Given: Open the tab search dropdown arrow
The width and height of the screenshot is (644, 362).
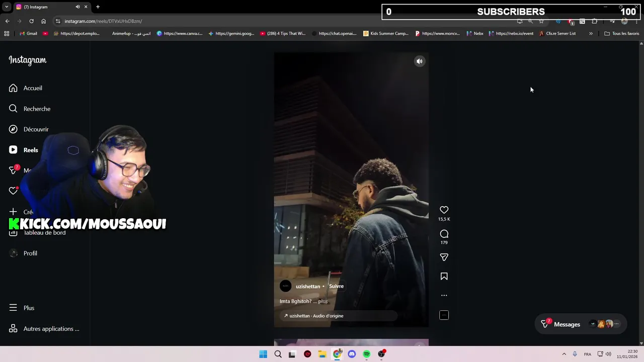Looking at the screenshot, I should coord(7,7).
